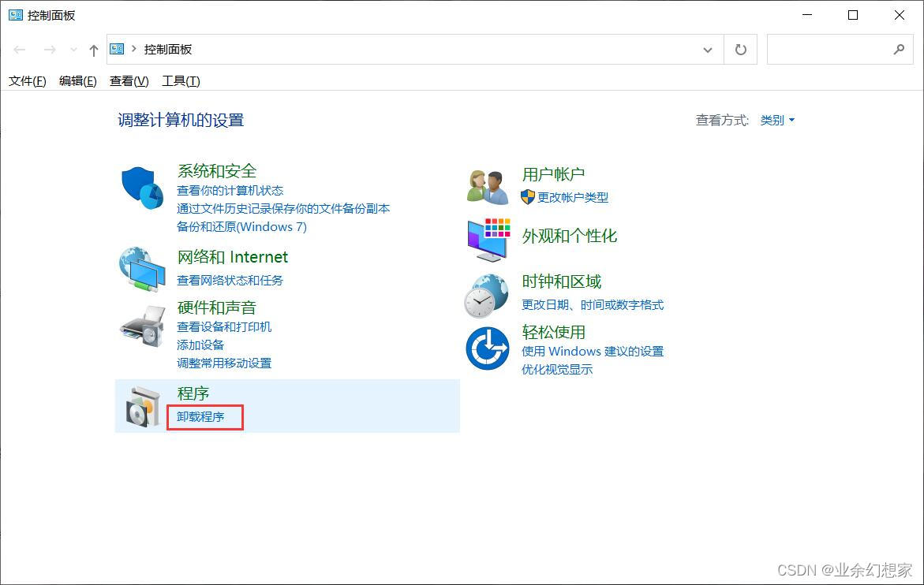Open the Ease of Access blue icon
The width and height of the screenshot is (924, 585).
tap(488, 348)
